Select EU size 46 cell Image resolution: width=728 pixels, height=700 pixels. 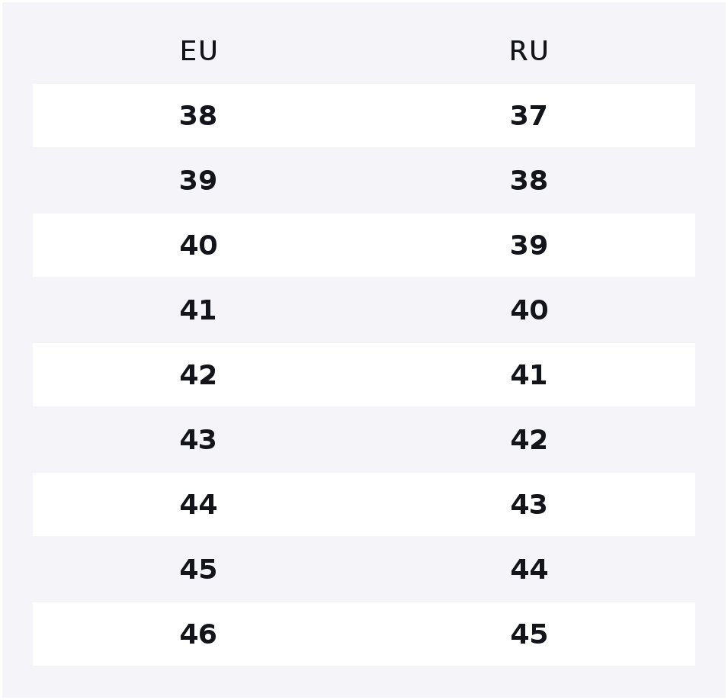pos(198,634)
